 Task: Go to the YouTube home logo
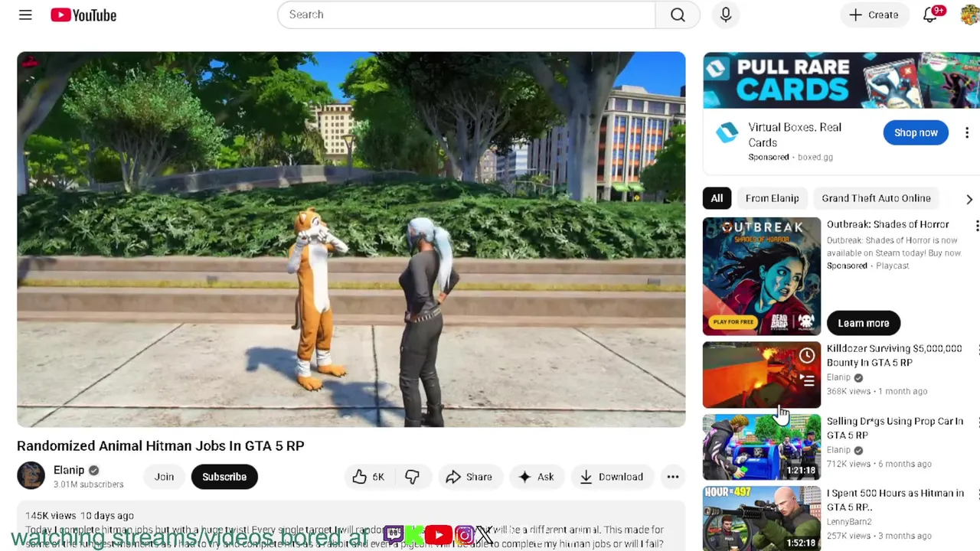pos(83,15)
